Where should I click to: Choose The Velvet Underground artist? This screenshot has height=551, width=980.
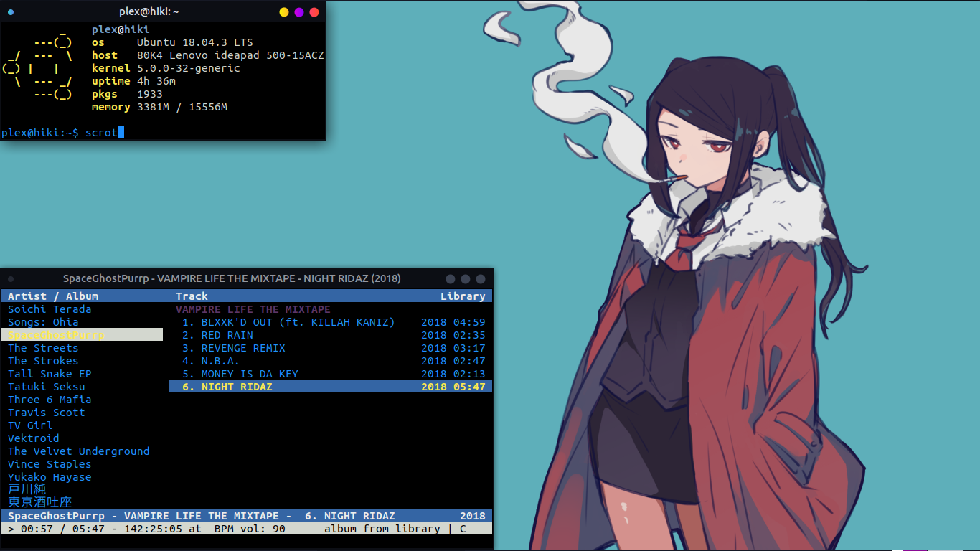[79, 451]
